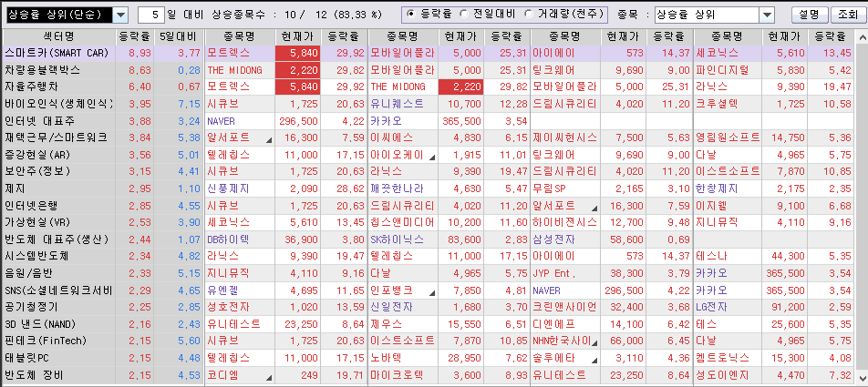
Task: Click the 설명 button
Action: point(809,15)
